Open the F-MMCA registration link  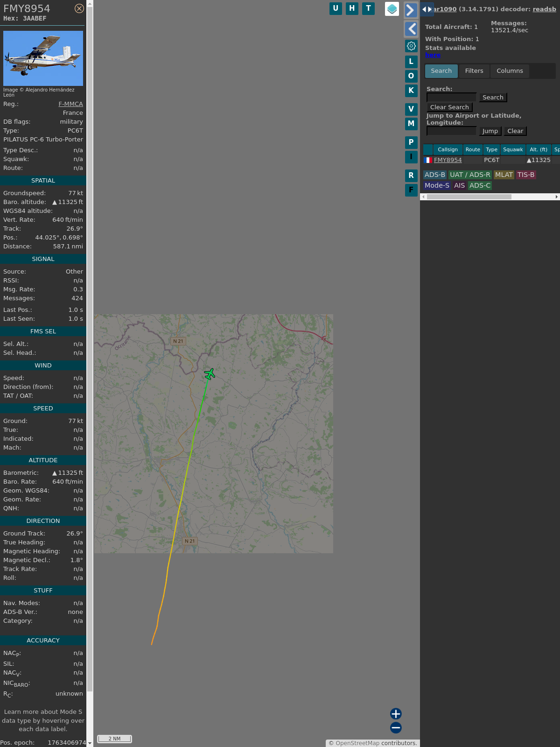(70, 104)
